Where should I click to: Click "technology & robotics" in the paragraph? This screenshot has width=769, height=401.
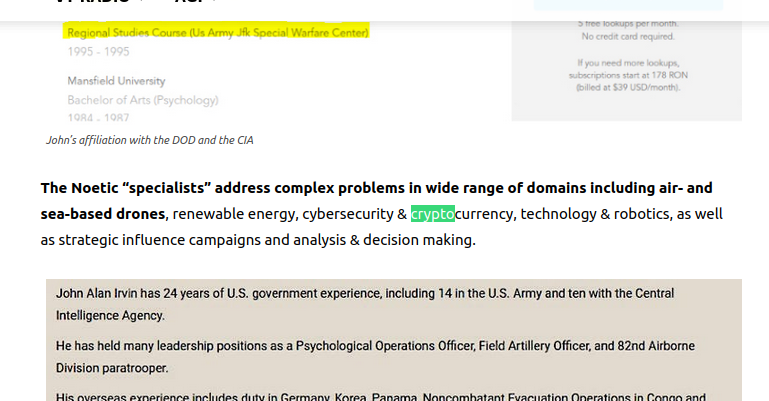(594, 214)
